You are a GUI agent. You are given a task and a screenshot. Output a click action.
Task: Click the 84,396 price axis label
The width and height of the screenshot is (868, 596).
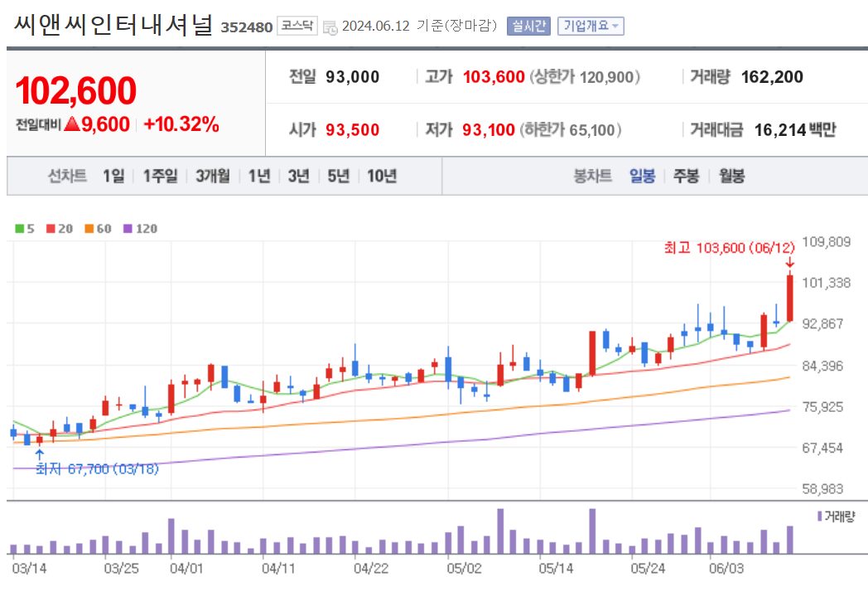coord(822,366)
